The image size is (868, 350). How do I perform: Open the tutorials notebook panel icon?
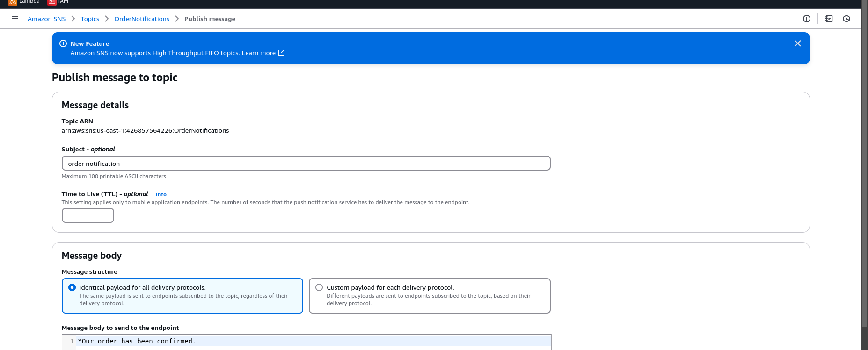tap(829, 19)
